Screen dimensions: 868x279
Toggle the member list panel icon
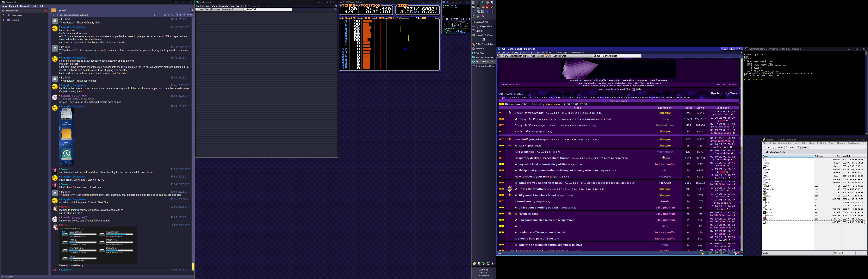click(192, 15)
